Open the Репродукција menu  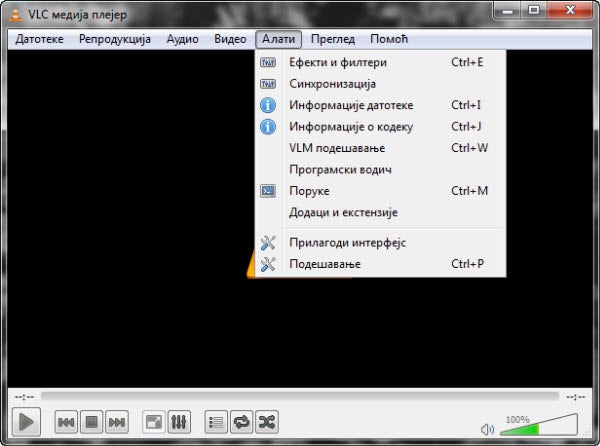[x=115, y=39]
